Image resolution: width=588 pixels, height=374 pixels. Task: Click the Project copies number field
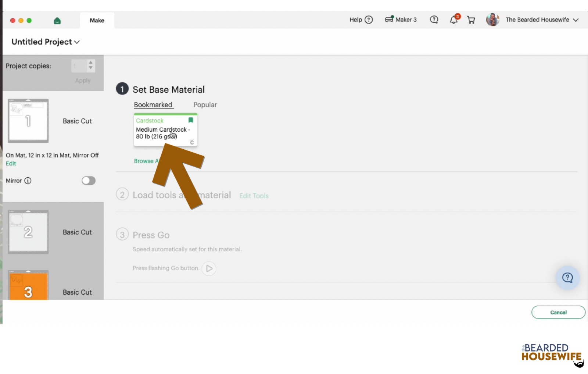coord(79,66)
